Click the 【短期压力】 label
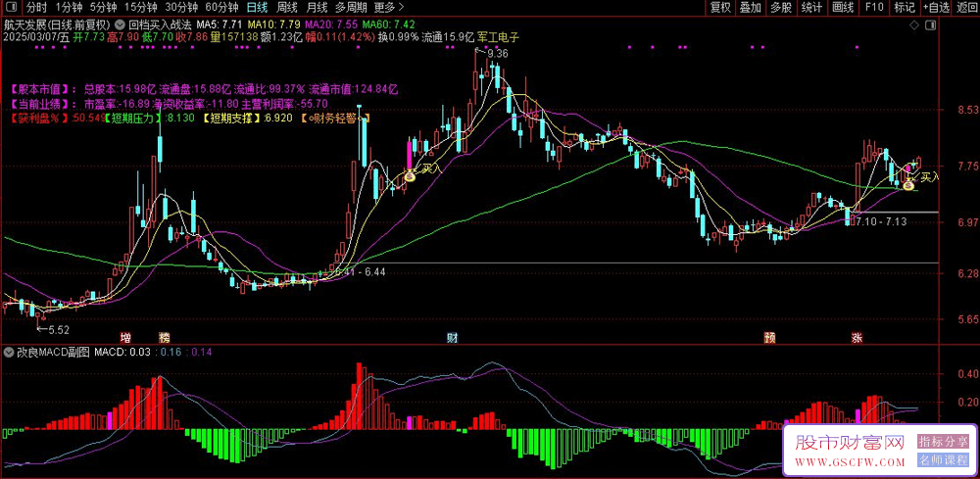Viewport: 980px width, 479px height. [x=133, y=118]
